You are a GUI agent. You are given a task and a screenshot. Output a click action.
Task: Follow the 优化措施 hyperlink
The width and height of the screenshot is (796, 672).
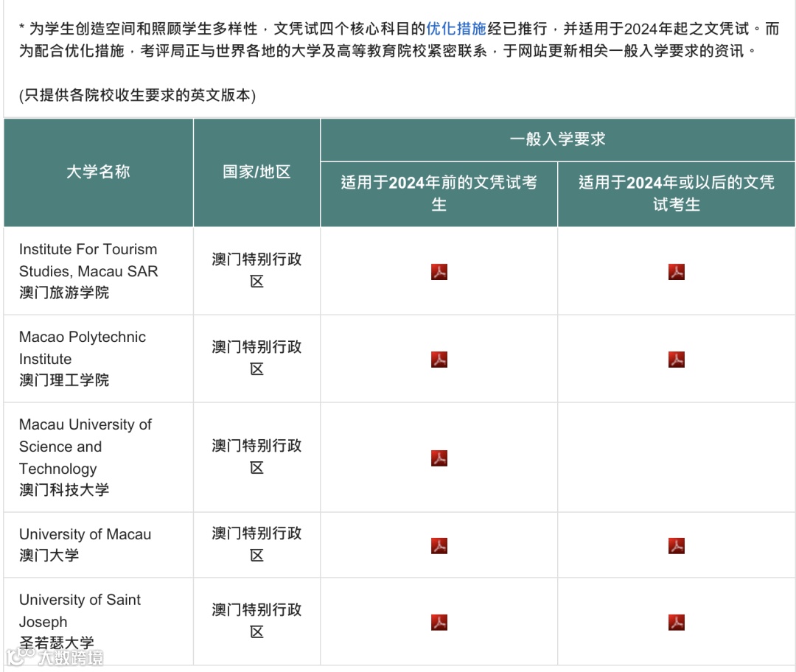coord(456,29)
